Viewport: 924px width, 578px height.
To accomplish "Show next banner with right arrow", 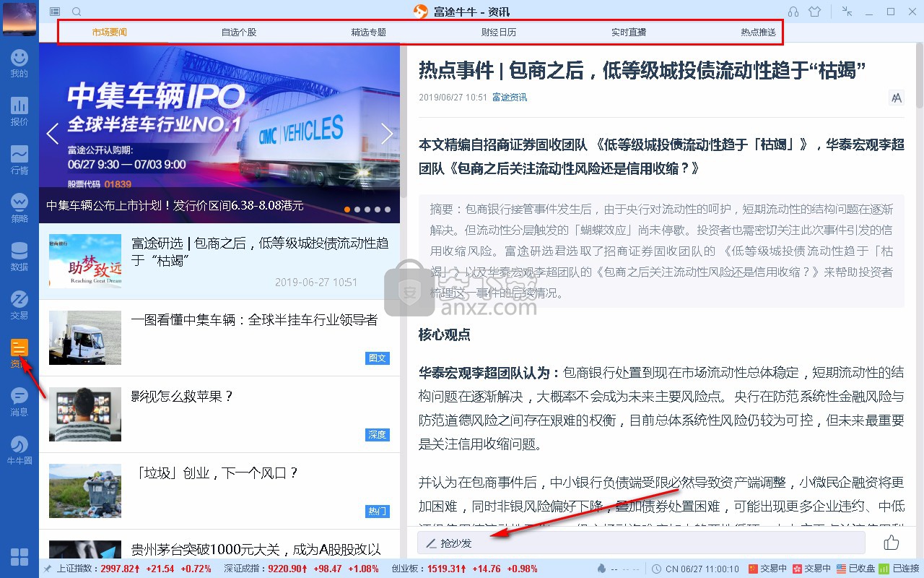I will point(387,134).
